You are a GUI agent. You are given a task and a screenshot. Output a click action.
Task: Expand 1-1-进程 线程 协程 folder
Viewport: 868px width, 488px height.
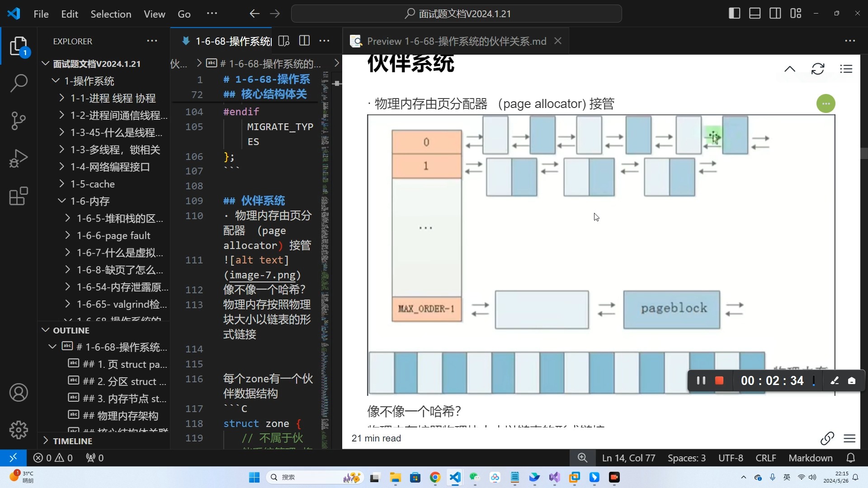104,98
